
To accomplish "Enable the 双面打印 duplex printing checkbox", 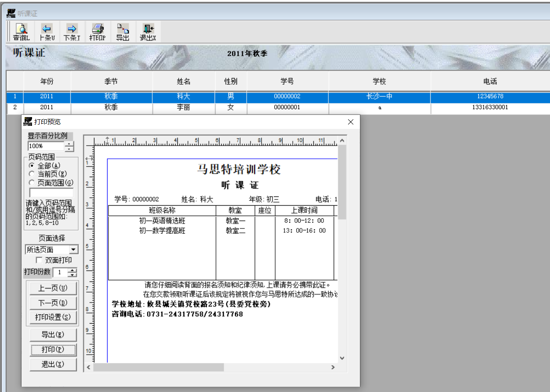I will (x=39, y=260).
